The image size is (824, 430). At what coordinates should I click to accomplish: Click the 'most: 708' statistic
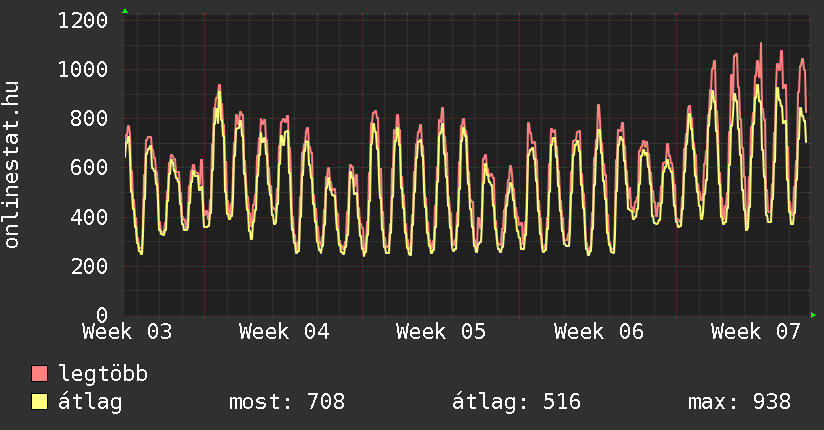click(x=287, y=402)
